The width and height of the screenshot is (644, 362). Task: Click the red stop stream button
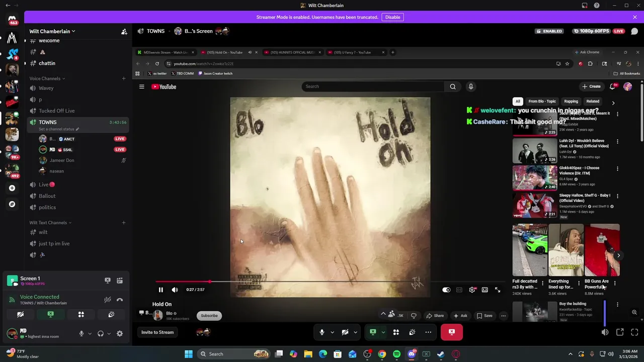452,332
